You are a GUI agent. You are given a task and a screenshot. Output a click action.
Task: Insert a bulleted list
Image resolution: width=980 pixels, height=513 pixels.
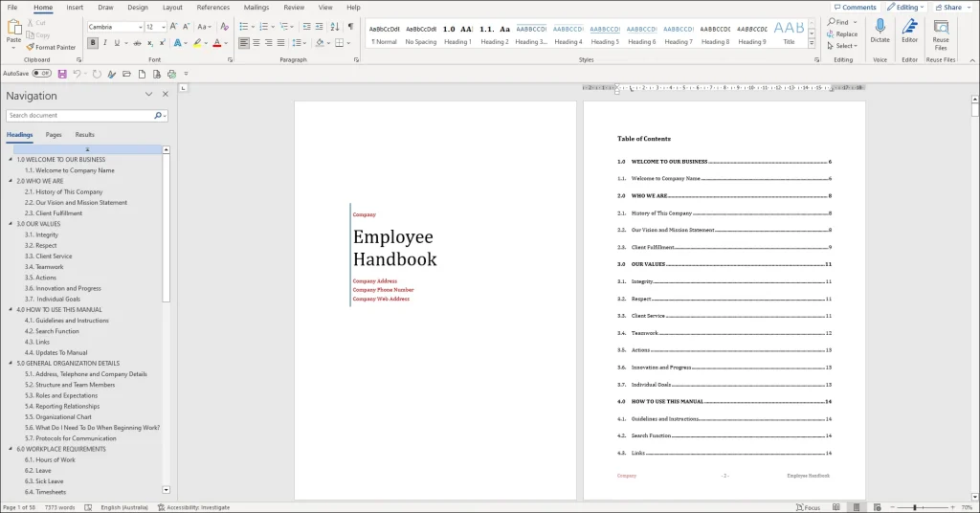click(x=244, y=27)
